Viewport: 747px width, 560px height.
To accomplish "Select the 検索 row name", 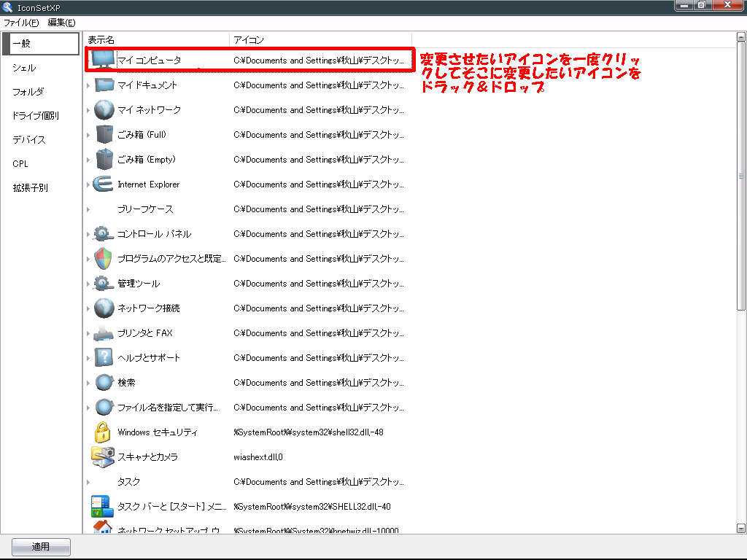I will tap(126, 382).
